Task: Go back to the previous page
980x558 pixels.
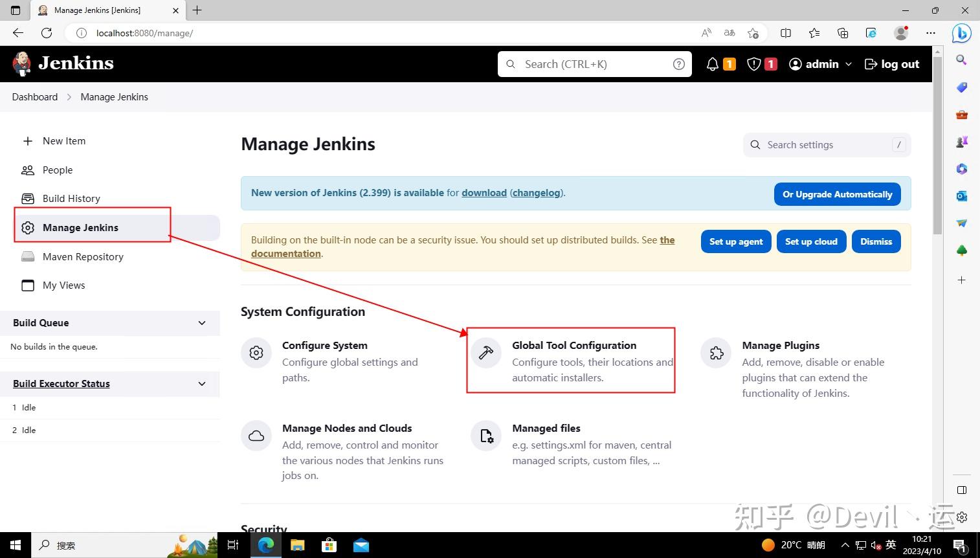Action: [x=18, y=33]
